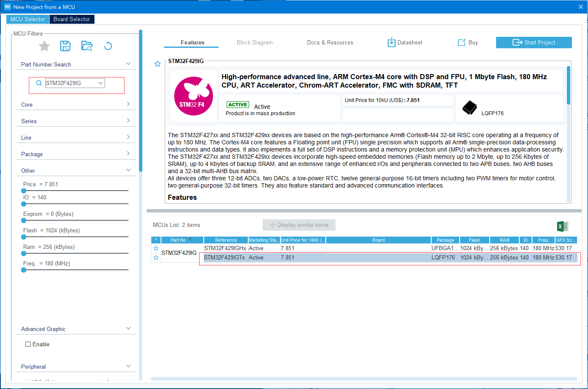588x389 pixels.
Task: Click Start Project button
Action: pyautogui.click(x=534, y=42)
